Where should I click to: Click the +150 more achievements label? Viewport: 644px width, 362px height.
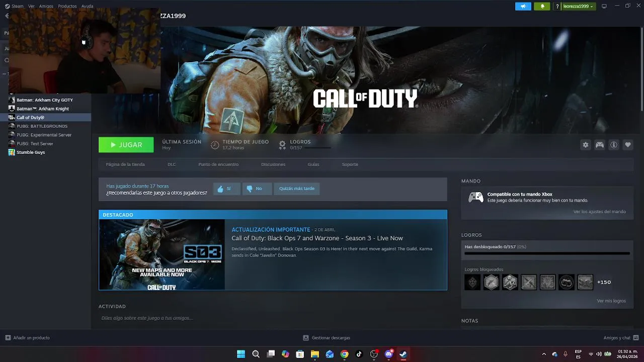point(604,283)
